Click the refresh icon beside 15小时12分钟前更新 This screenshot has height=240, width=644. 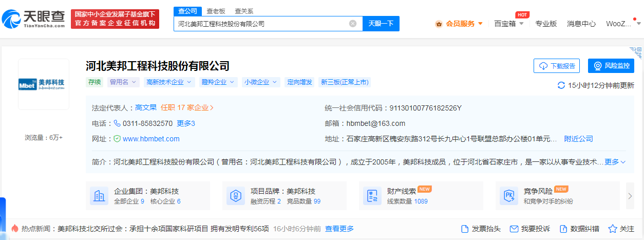[561, 85]
